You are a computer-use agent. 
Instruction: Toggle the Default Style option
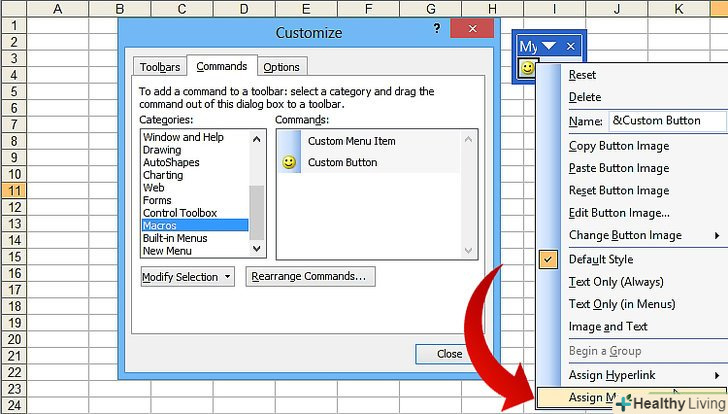pos(601,259)
